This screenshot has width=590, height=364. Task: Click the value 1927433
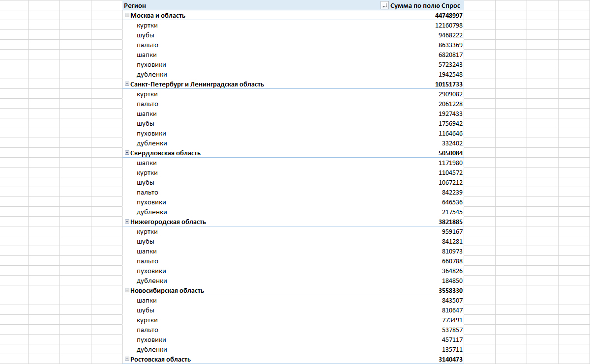click(x=451, y=113)
